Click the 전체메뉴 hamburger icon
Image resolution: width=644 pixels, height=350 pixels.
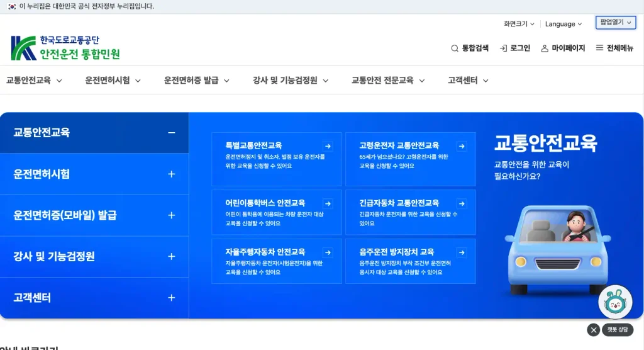click(x=599, y=48)
